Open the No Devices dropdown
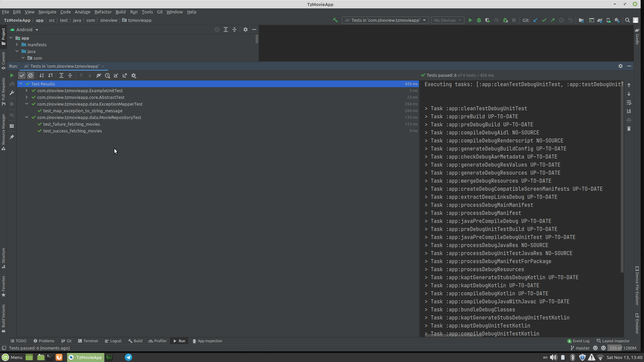Viewport: 644px width, 362px height. click(447, 20)
